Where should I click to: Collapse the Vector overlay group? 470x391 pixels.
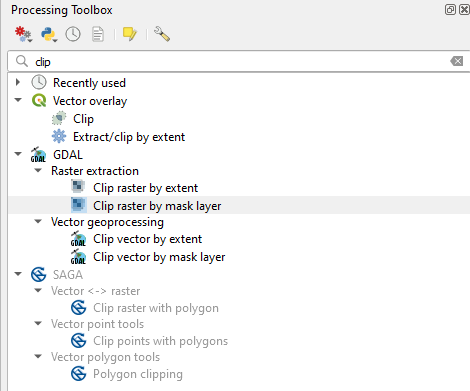(18, 100)
